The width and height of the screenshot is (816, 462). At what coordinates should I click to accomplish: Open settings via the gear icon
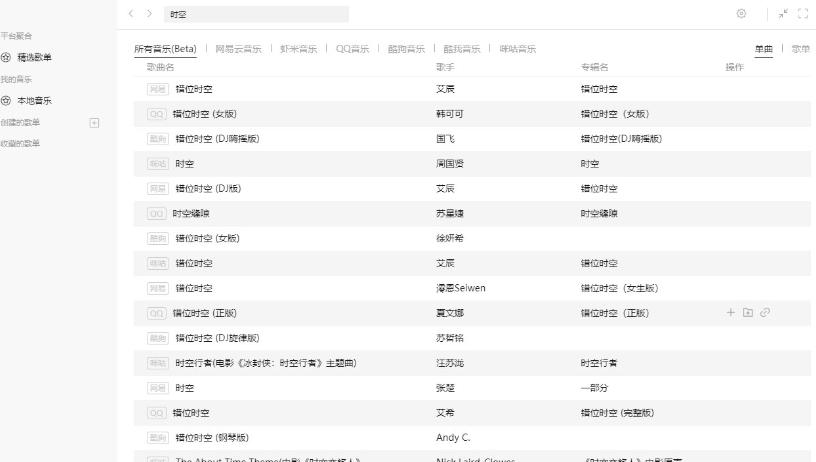pyautogui.click(x=741, y=14)
